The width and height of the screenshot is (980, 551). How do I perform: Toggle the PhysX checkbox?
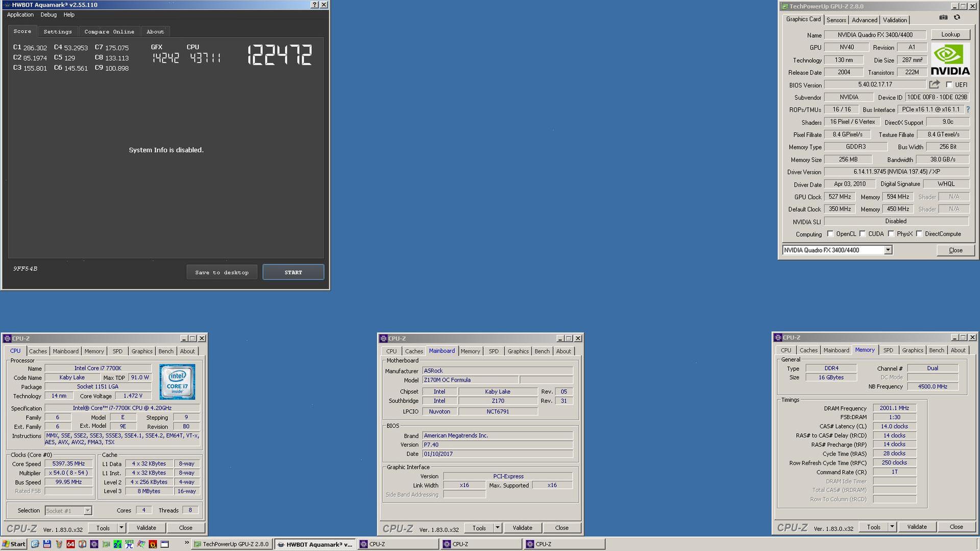(x=891, y=234)
